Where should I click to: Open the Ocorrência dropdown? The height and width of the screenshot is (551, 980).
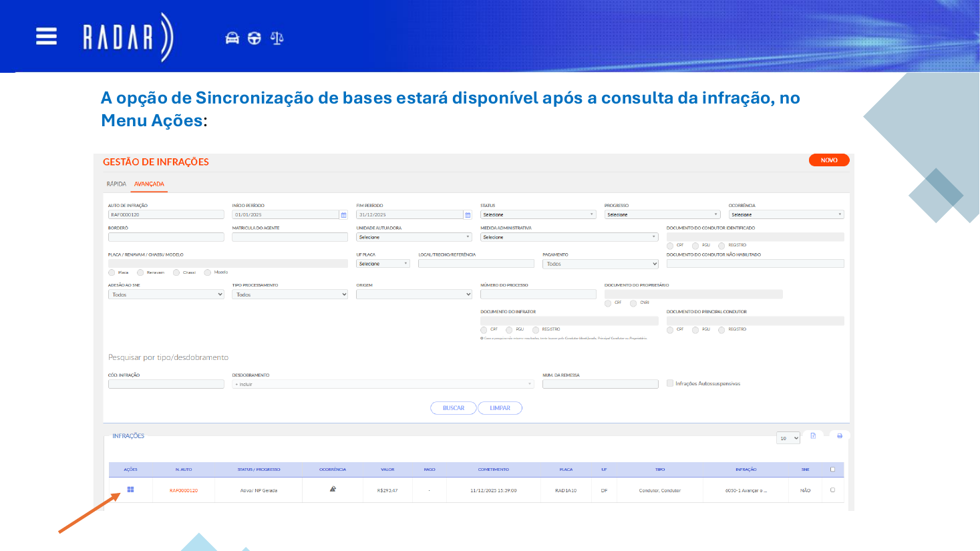point(786,215)
